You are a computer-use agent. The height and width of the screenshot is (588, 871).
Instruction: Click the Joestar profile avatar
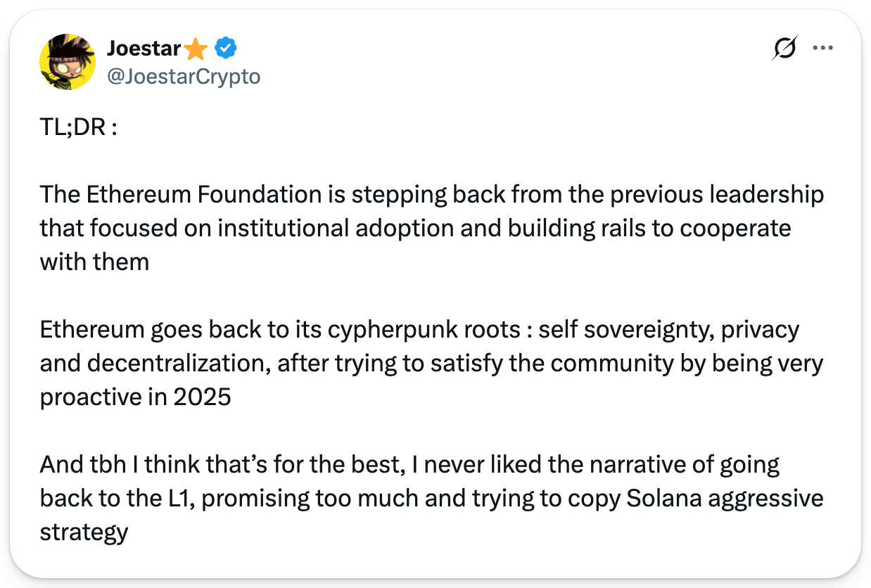click(x=68, y=62)
